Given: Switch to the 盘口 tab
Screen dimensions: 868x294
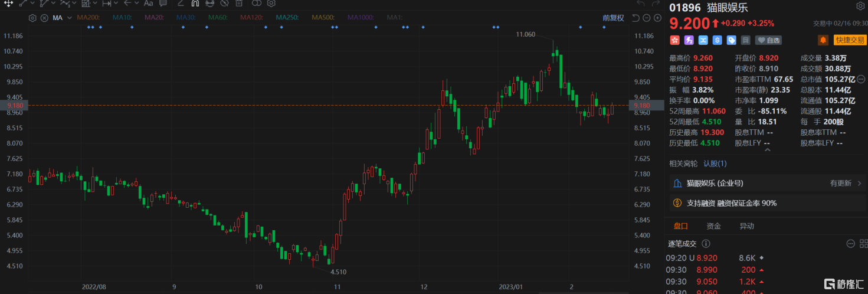Looking at the screenshot, I should click(x=680, y=226).
